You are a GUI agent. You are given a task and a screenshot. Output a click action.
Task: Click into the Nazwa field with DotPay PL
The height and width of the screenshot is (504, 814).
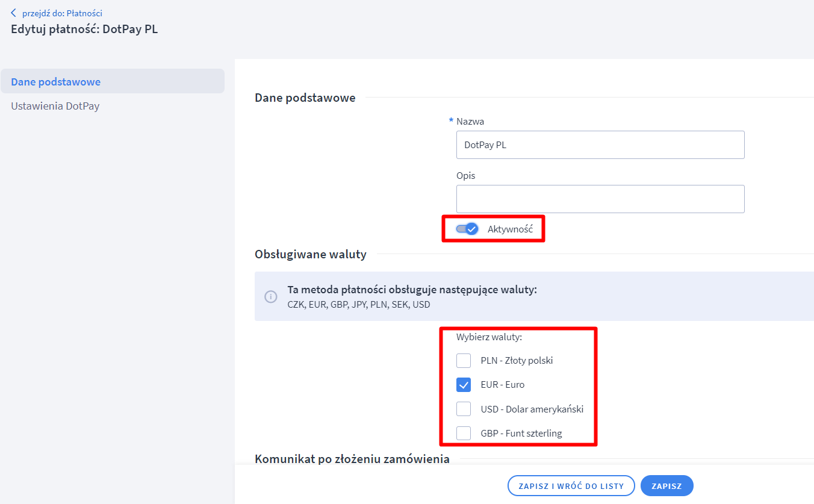click(600, 145)
